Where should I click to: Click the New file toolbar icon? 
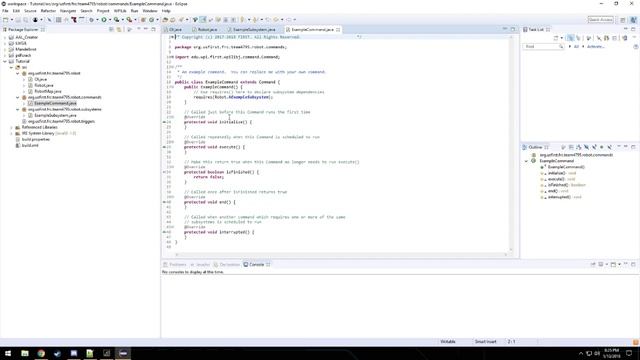5,20
